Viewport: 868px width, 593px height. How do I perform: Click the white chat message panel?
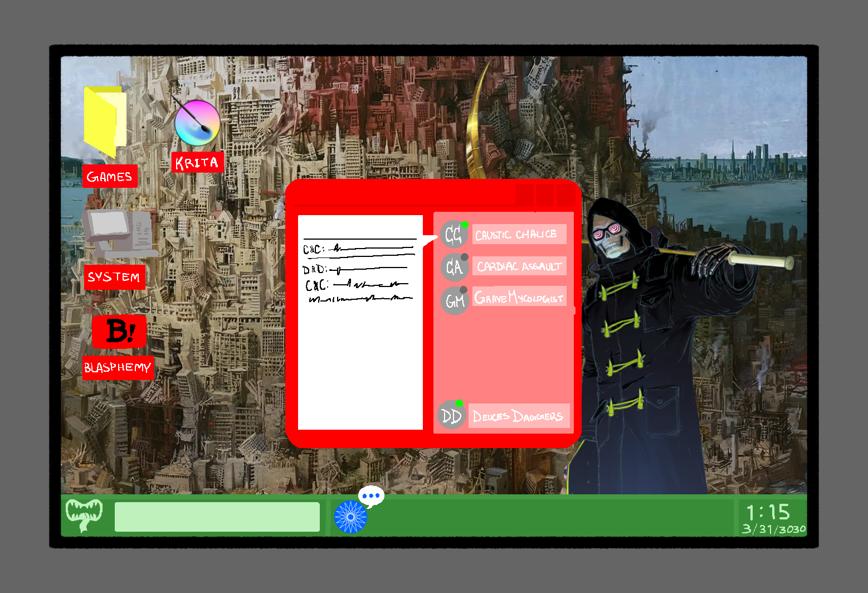(360, 357)
